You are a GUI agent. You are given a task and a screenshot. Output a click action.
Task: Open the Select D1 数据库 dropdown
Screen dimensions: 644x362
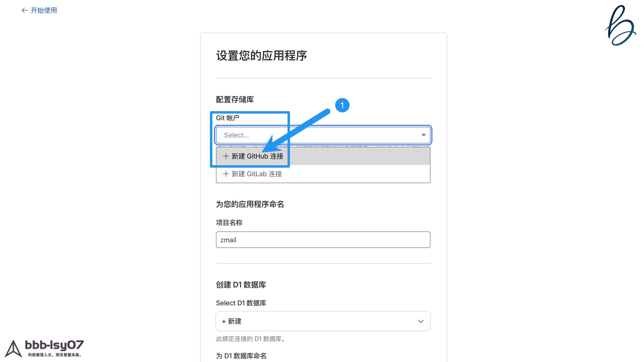(x=323, y=321)
